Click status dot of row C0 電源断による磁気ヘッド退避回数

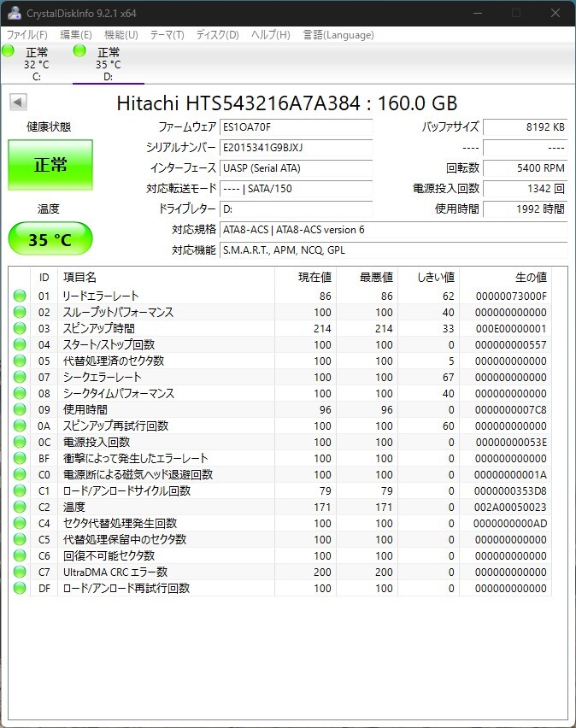(x=20, y=474)
